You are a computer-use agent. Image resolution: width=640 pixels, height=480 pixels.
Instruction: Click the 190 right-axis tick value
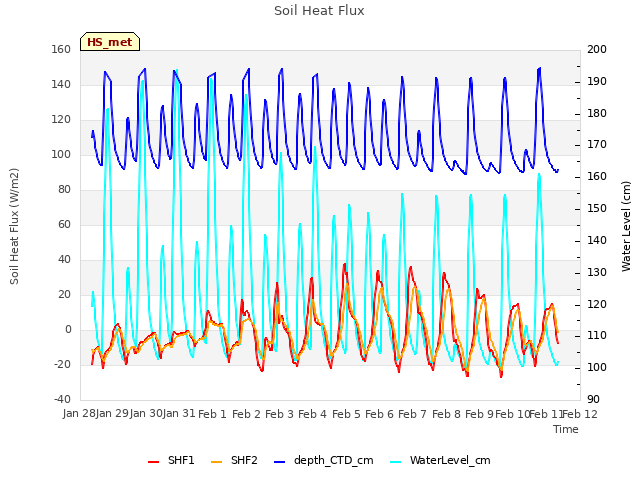pyautogui.click(x=597, y=81)
